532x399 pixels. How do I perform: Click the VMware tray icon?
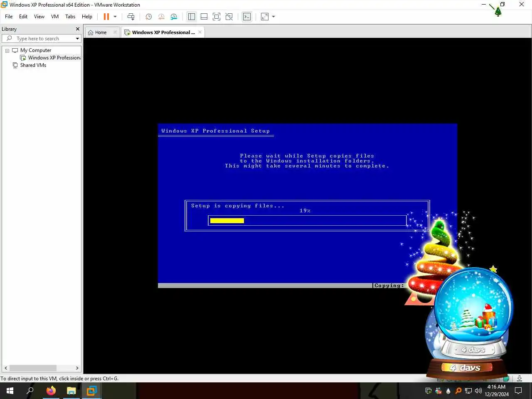[x=429, y=391]
